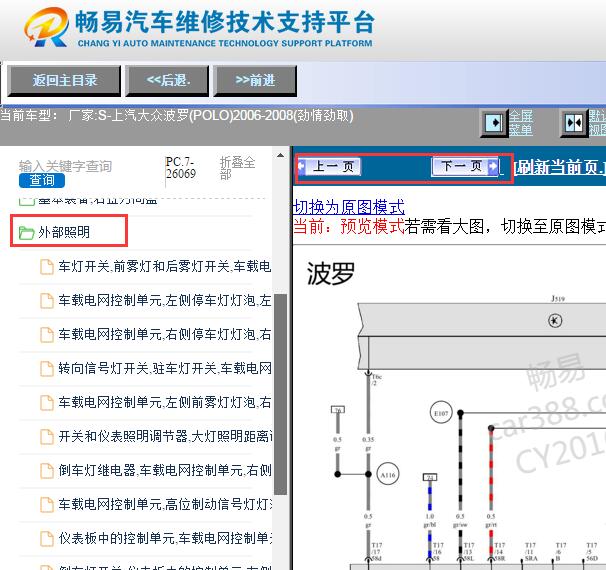
Task: Open 倒车灯继电器,车载电网控制单元 diagram
Action: [165, 470]
